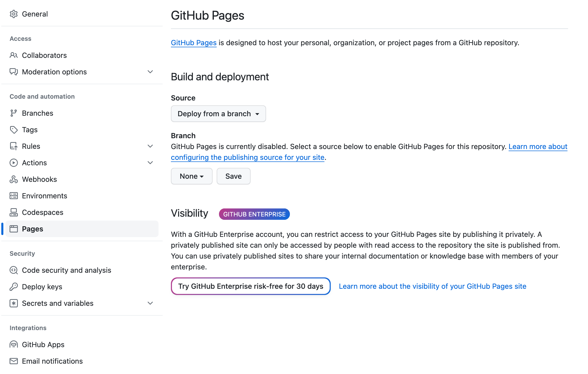Open the Deploy from a branch dropdown
Image resolution: width=588 pixels, height=374 pixels.
point(218,114)
